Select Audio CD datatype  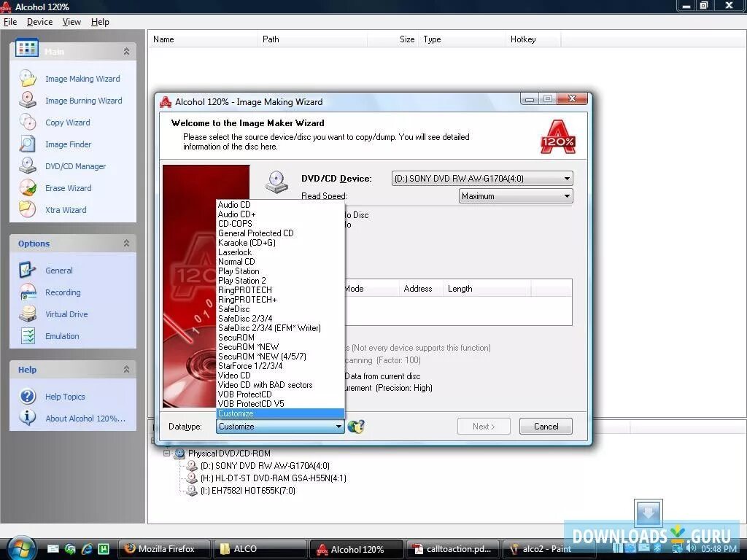(x=280, y=205)
